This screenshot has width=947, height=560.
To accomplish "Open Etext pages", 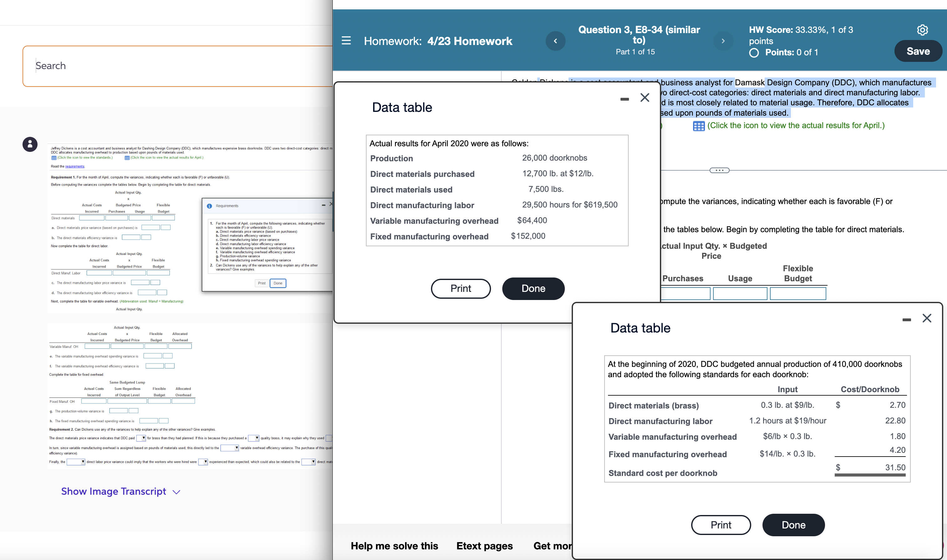I will 484,546.
